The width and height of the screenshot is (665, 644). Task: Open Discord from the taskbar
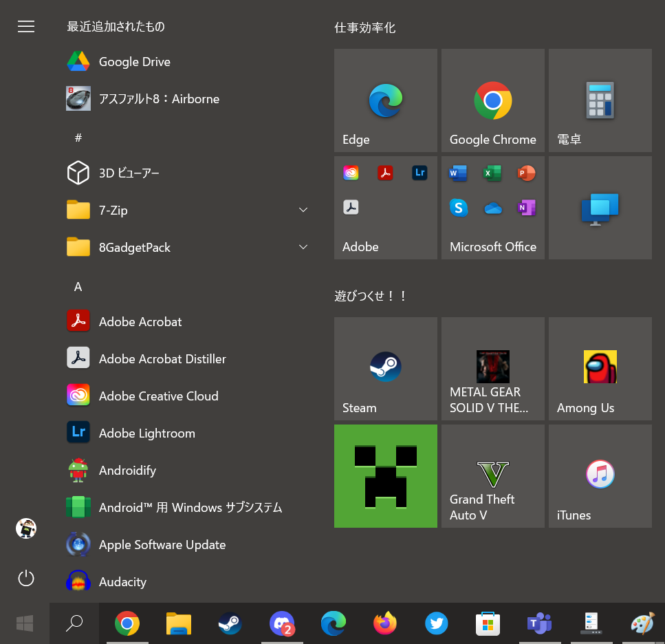point(282,623)
